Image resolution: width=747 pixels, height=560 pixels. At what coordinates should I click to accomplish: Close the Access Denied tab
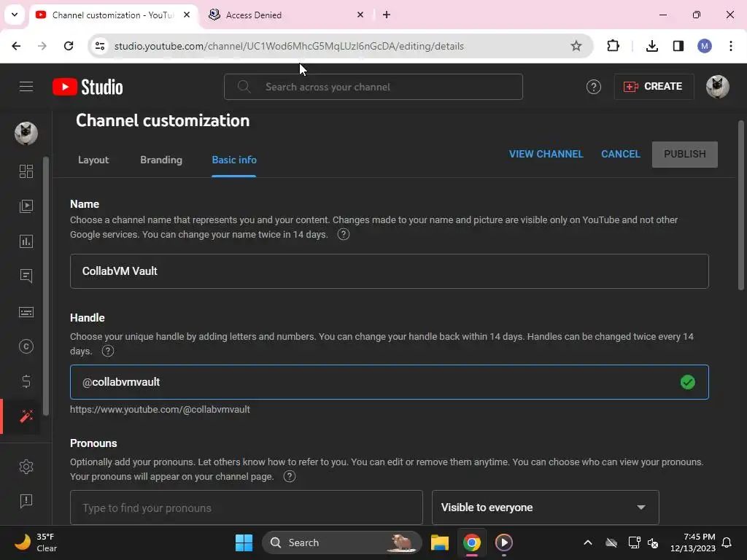pos(360,15)
